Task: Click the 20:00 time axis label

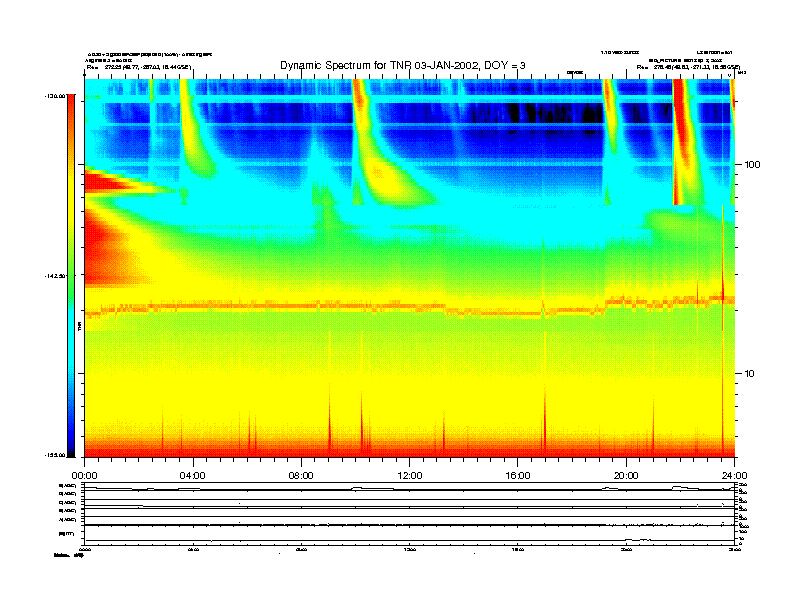Action: tap(626, 476)
